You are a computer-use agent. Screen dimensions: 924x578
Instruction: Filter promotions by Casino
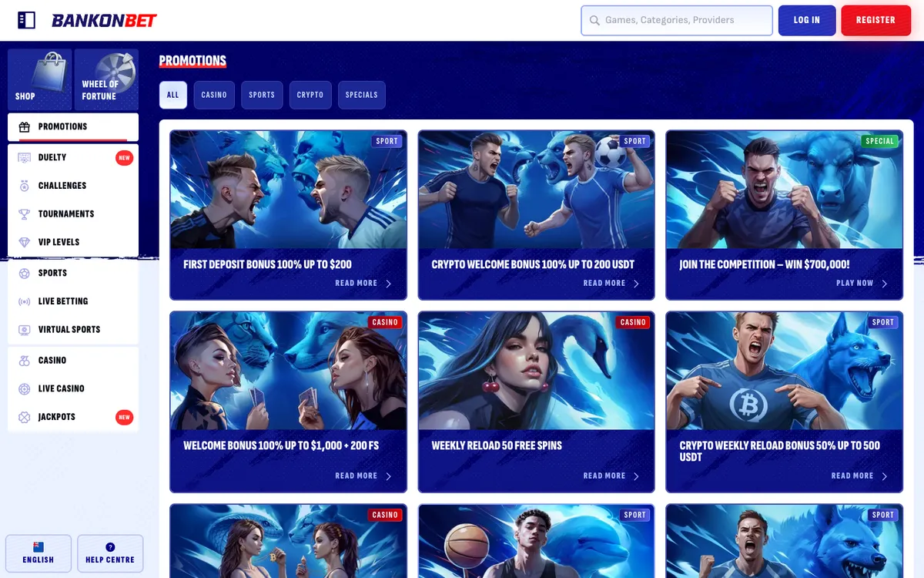click(x=214, y=95)
